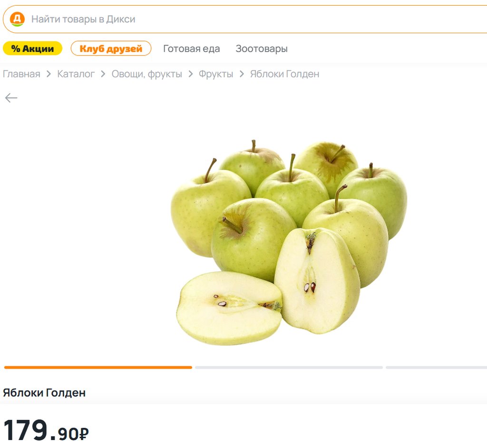Select the third image slider segment
487x448 pixels.
437,367
